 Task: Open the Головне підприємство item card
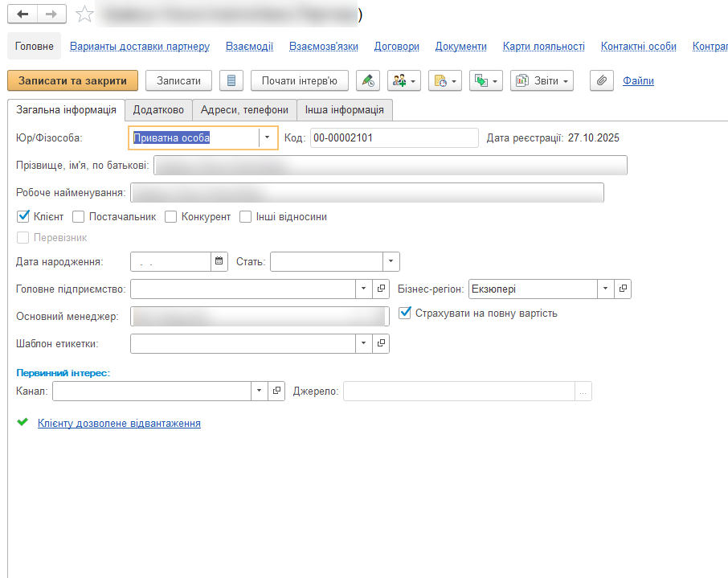point(381,289)
